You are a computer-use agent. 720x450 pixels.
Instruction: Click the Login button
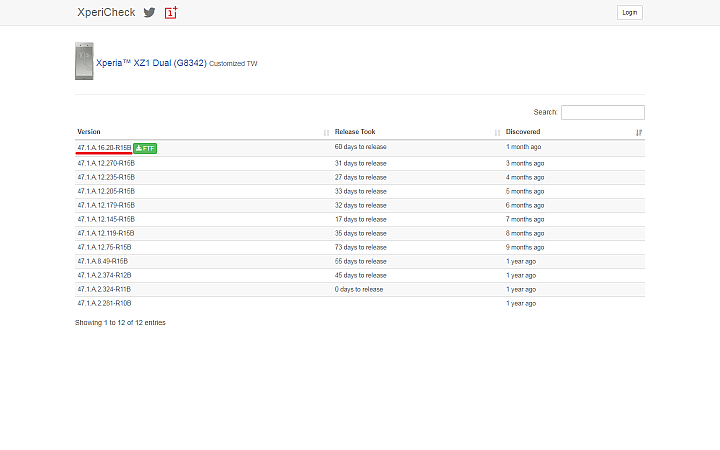[x=630, y=12]
